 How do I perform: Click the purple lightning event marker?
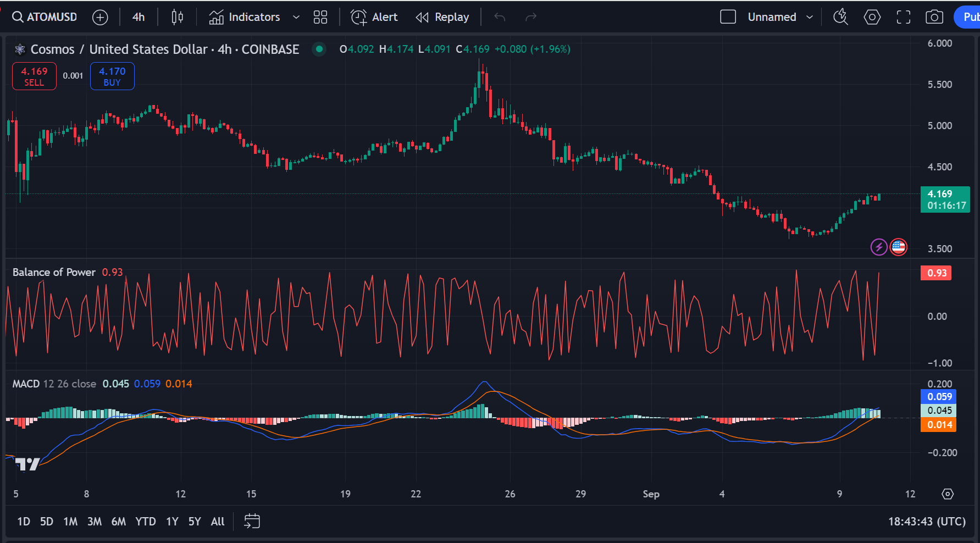[x=879, y=247]
